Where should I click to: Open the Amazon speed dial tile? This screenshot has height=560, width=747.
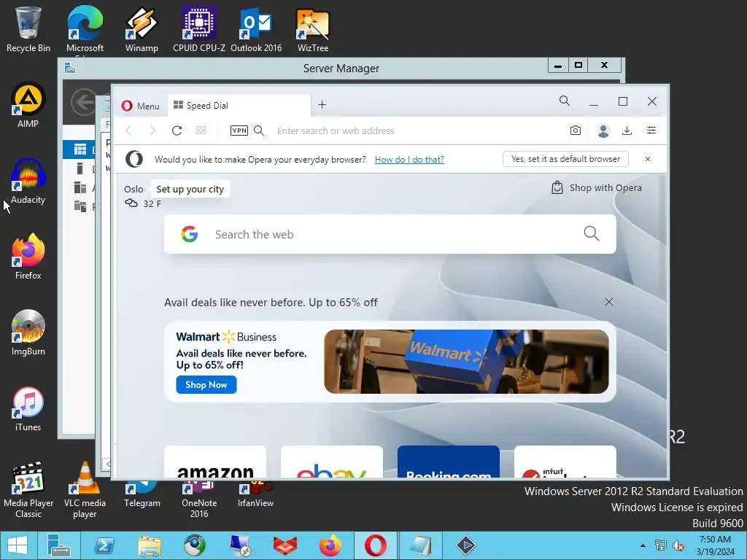215,462
